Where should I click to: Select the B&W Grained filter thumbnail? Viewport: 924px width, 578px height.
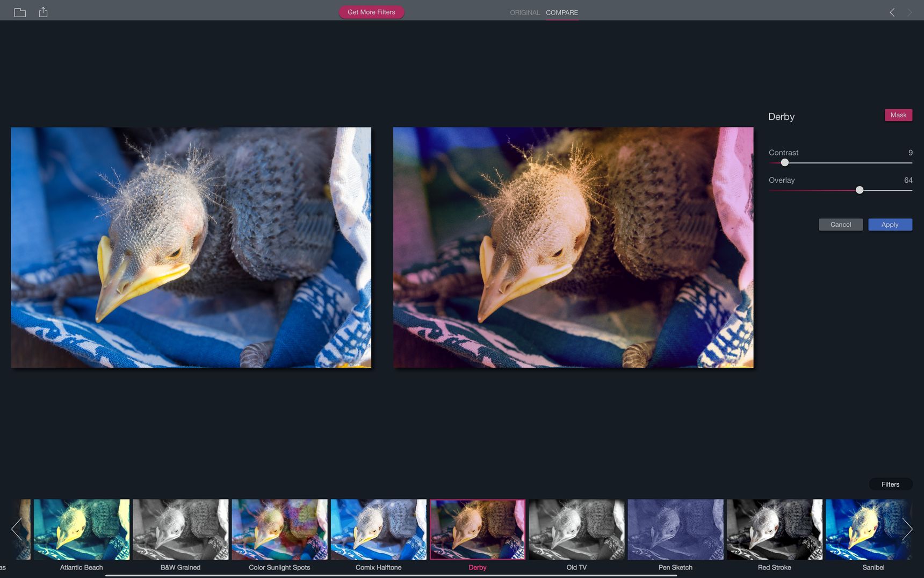(181, 530)
